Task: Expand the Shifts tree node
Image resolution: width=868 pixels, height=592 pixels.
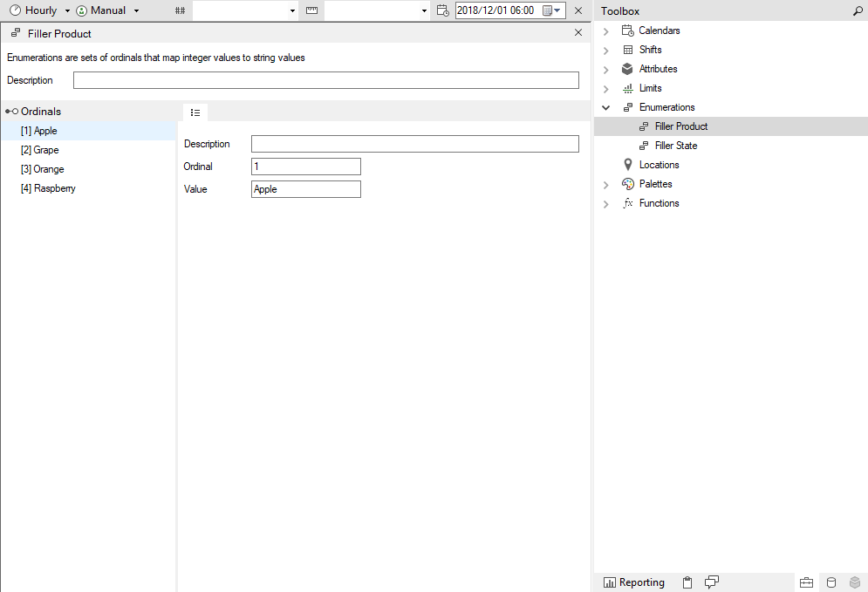Action: point(606,51)
